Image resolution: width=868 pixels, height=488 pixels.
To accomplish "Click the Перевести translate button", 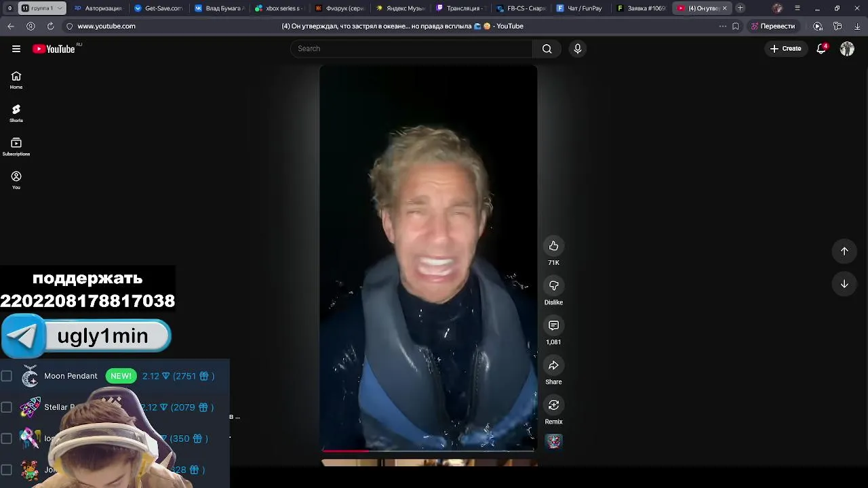I will coord(773,26).
